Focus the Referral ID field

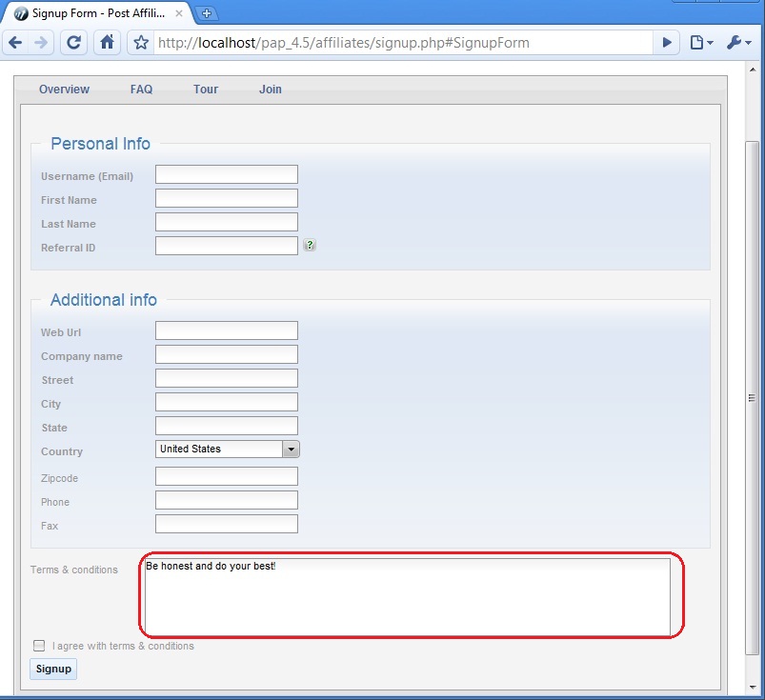click(227, 246)
